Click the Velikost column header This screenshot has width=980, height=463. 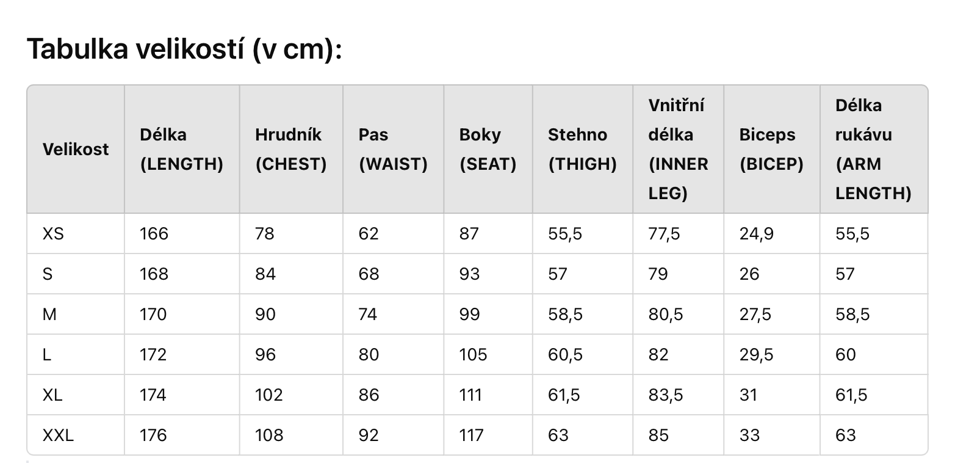pos(76,149)
